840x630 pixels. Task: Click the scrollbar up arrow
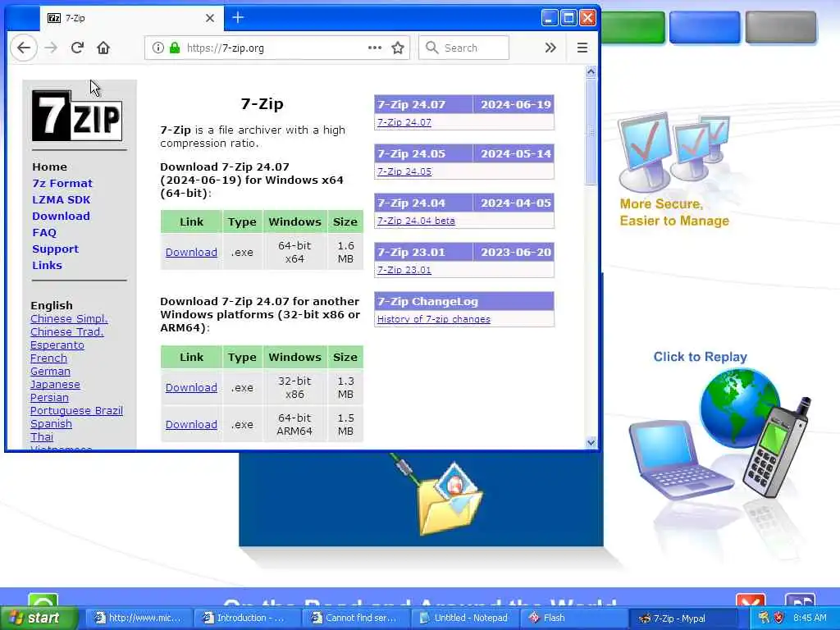click(591, 72)
